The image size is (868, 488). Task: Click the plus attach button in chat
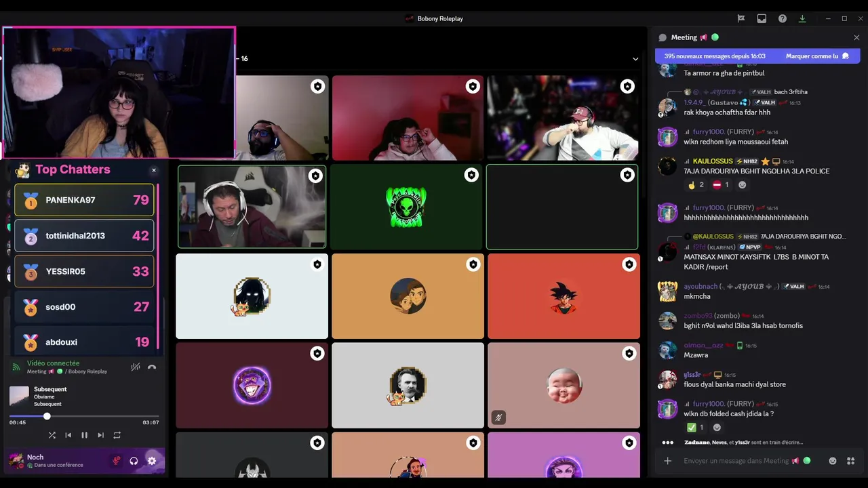668,461
